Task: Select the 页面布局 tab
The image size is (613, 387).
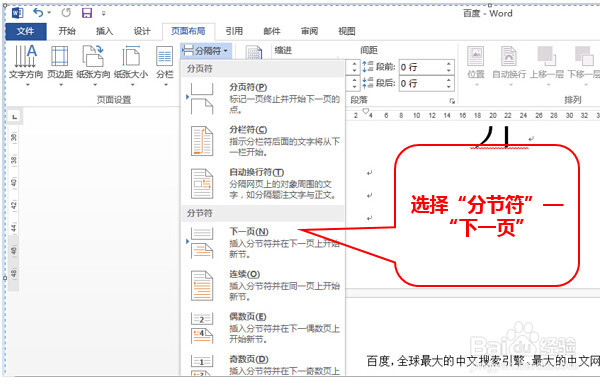Action: [x=188, y=31]
